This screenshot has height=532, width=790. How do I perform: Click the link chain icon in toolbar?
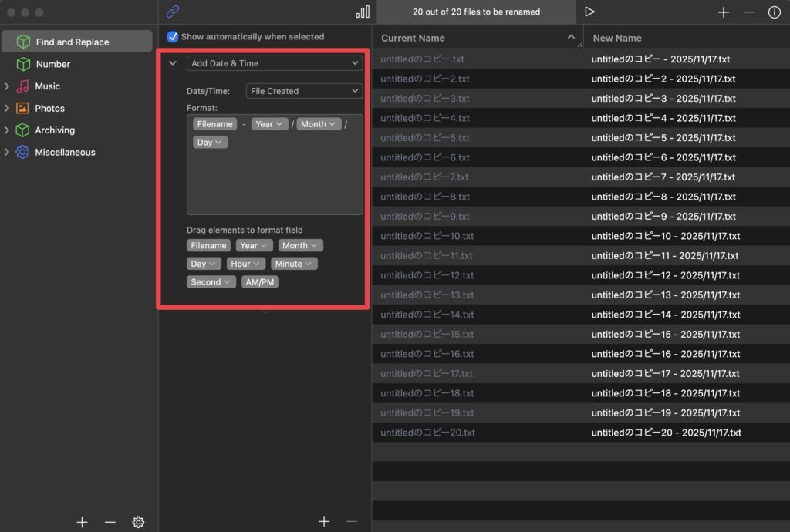click(x=173, y=12)
